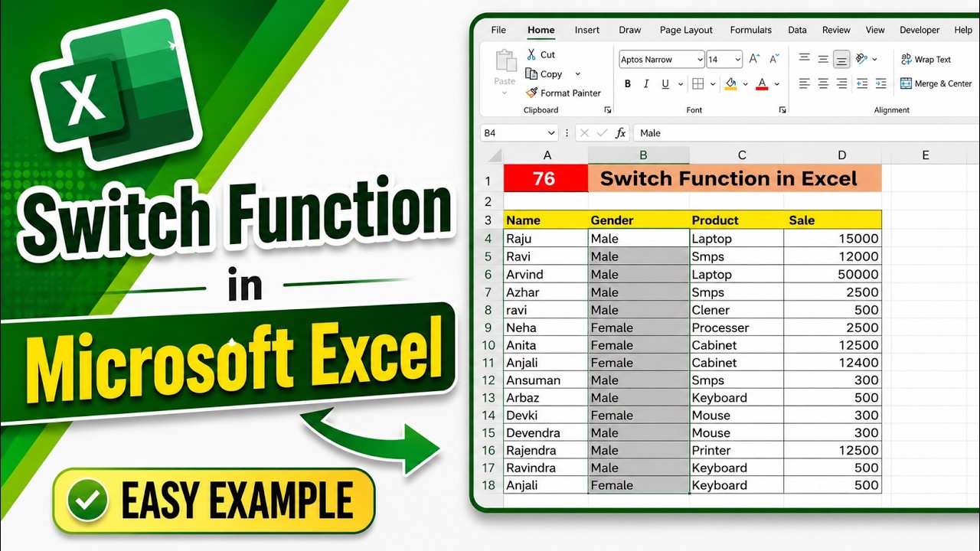980x551 pixels.
Task: Toggle Underline formatting
Action: (665, 84)
